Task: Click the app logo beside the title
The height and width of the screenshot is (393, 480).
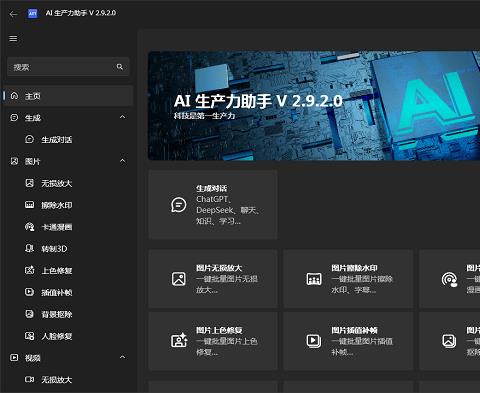Action: click(32, 13)
